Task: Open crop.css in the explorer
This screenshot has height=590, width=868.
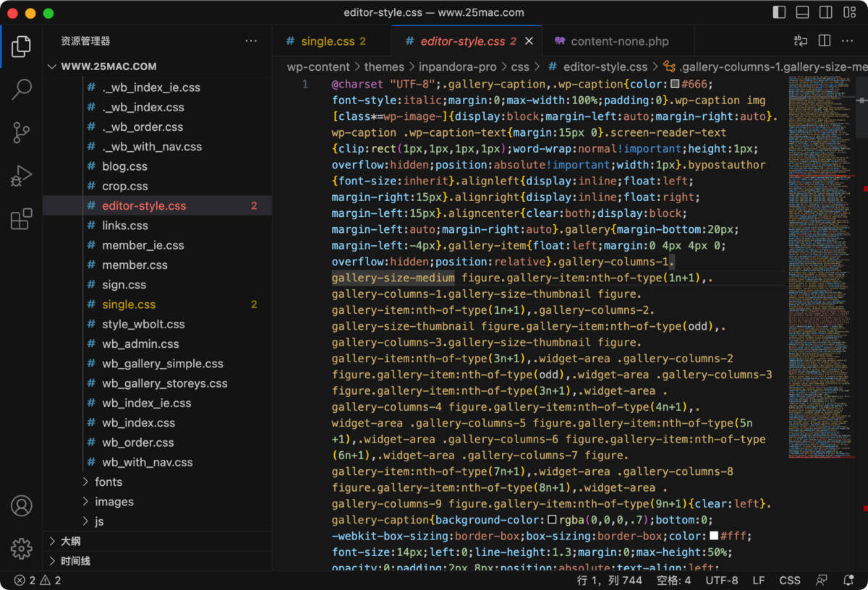Action: pos(157,186)
